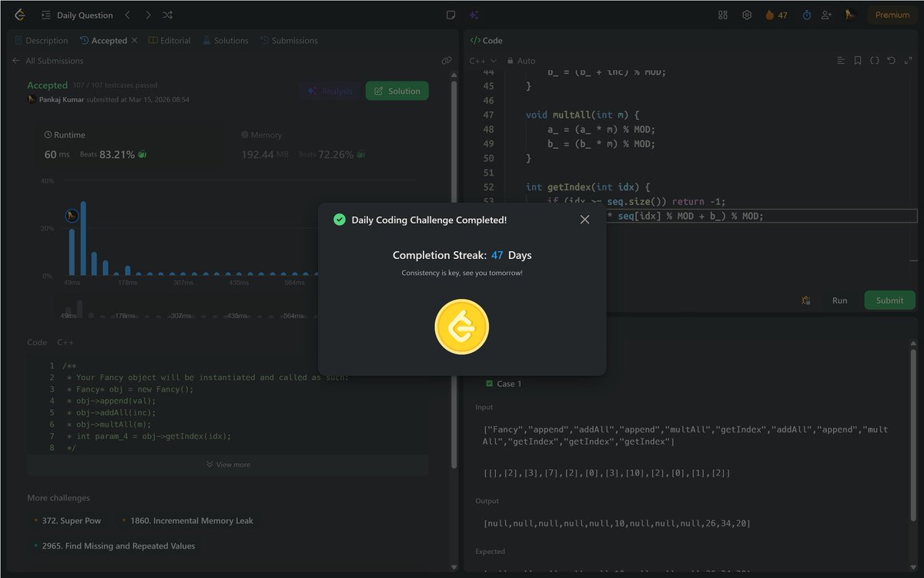This screenshot has height=578, width=924.
Task: Open the notes icon in top bar
Action: coord(451,15)
